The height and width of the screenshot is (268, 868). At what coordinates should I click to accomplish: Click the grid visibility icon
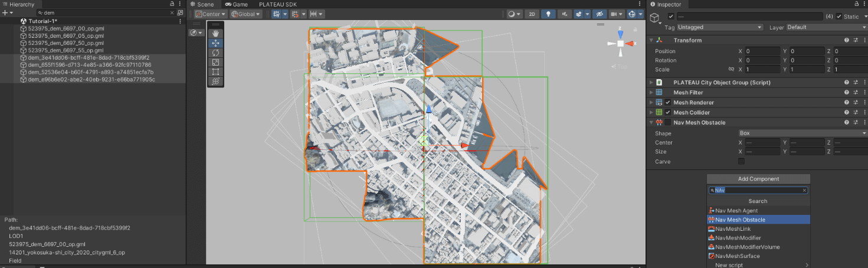(276, 14)
